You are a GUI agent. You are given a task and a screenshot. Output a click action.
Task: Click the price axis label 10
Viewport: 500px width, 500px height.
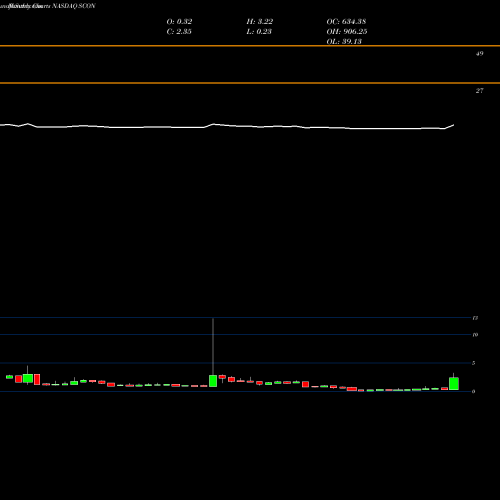coord(475,335)
